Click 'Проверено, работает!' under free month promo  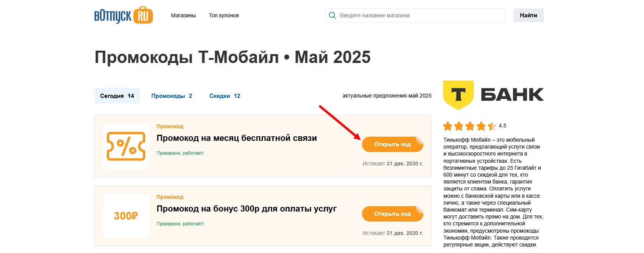[180, 153]
